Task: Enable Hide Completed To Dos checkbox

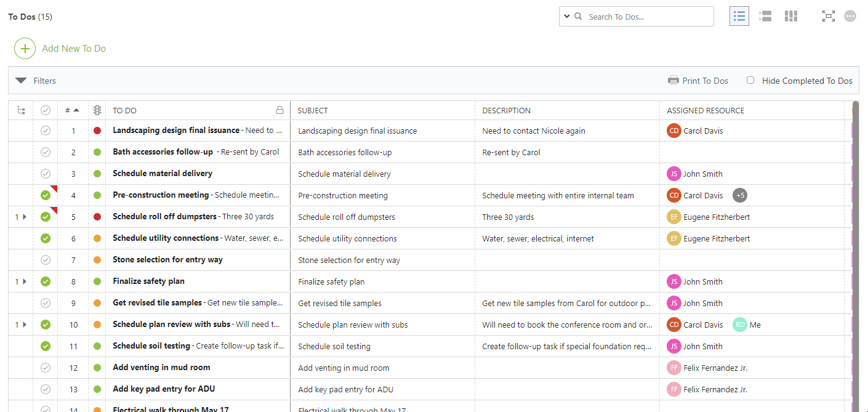Action: [x=750, y=81]
